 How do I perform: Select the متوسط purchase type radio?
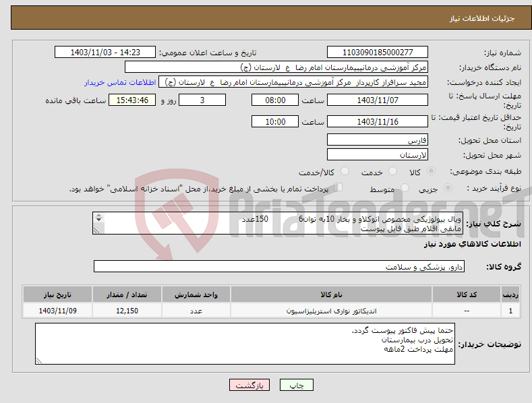pos(405,188)
